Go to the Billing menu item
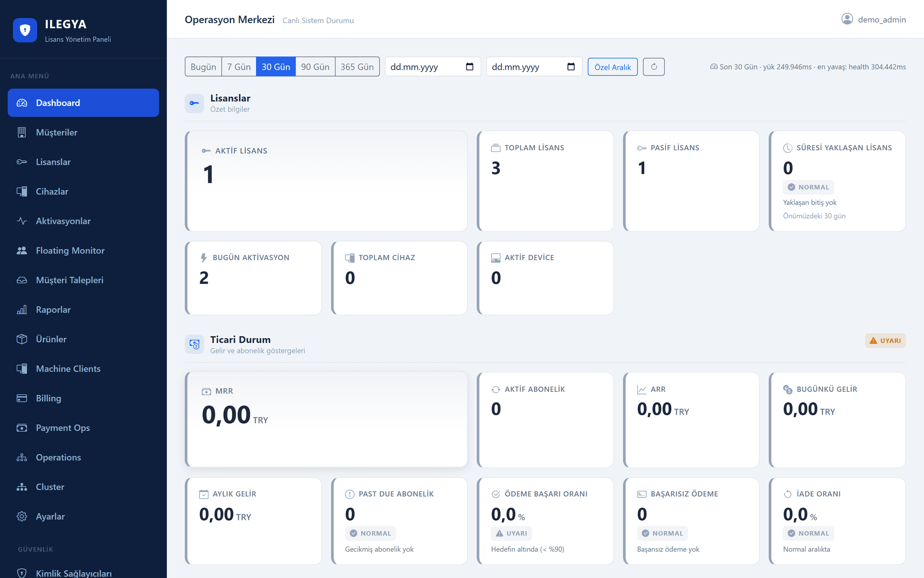924x578 pixels. click(83, 398)
